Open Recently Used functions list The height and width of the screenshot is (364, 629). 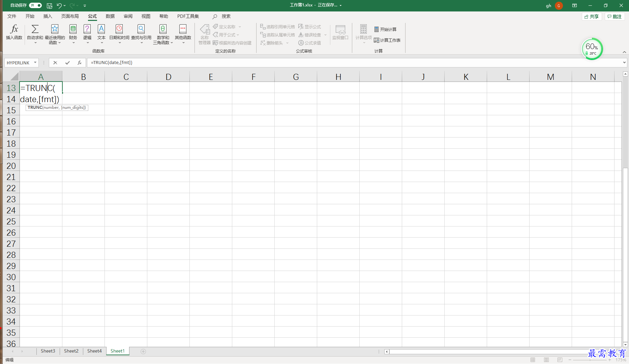[55, 34]
